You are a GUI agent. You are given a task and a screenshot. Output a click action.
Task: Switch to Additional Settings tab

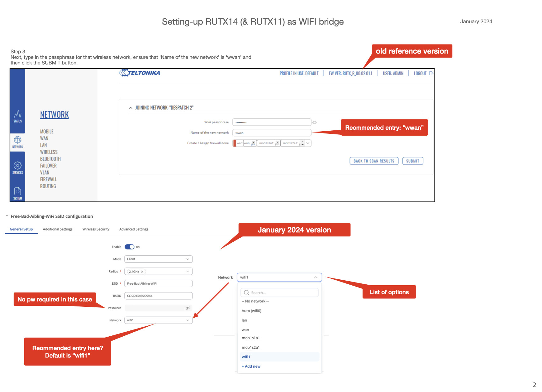pos(58,229)
